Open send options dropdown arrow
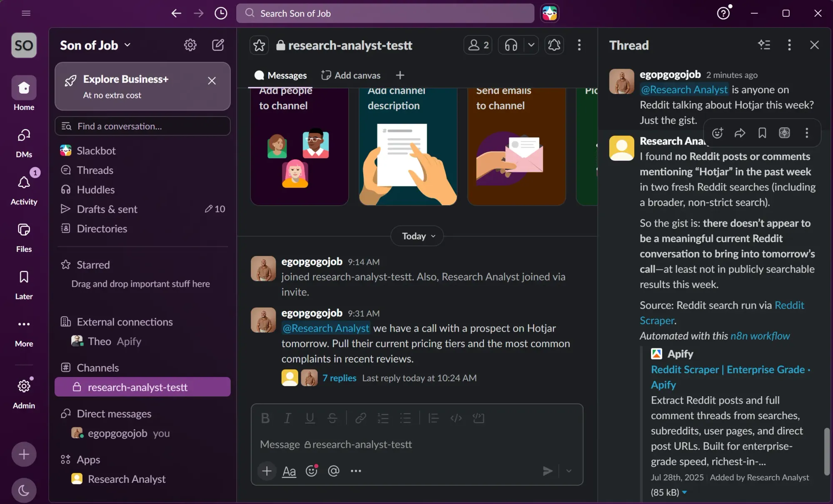The width and height of the screenshot is (833, 504). point(569,471)
